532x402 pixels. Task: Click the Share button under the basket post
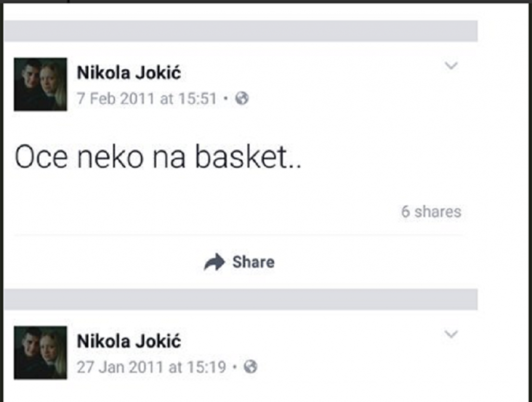[x=240, y=262]
